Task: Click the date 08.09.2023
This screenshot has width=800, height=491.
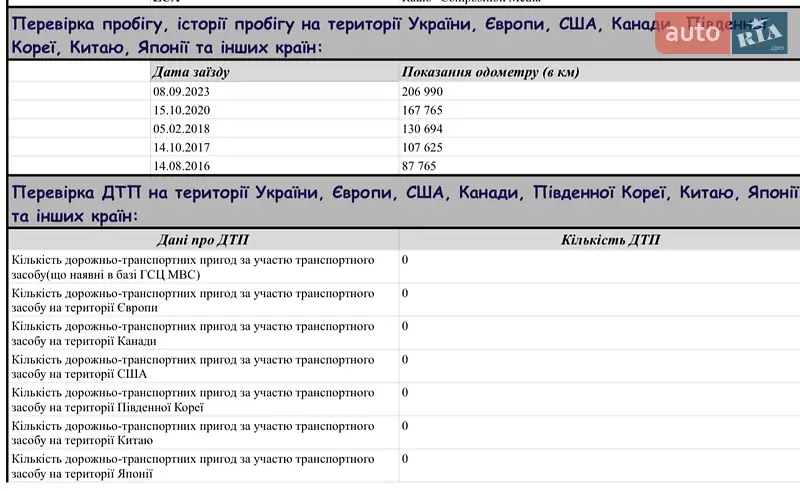Action: (181, 92)
